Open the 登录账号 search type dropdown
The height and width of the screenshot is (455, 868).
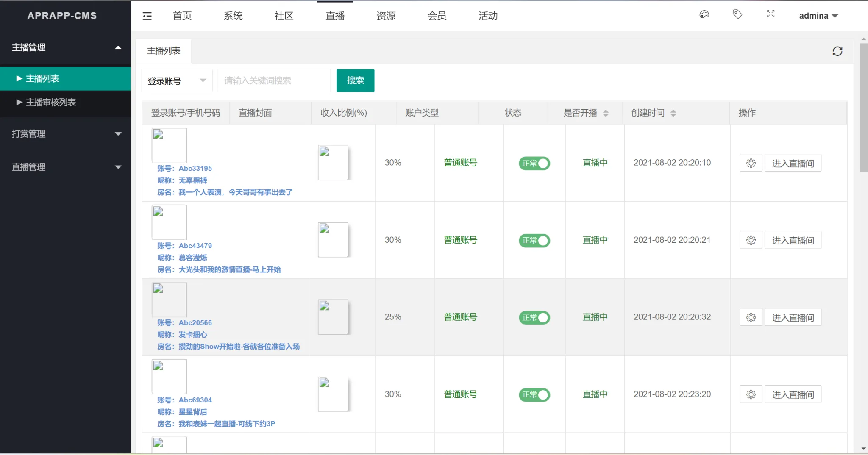coord(177,80)
